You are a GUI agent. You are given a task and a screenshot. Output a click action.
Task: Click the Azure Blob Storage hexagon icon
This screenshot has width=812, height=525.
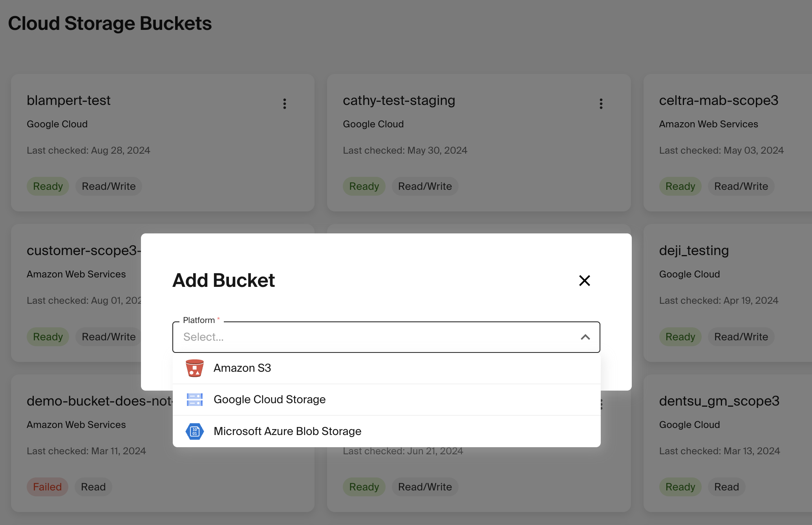194,431
